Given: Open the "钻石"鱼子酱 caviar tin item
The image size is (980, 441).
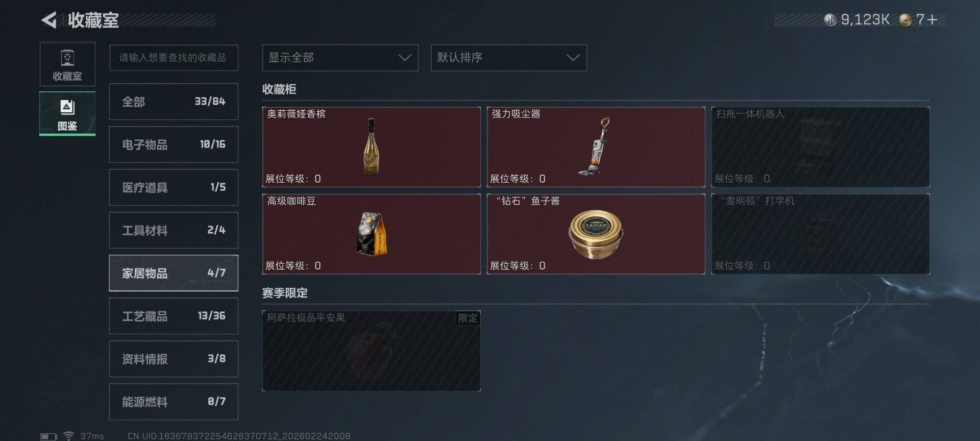Looking at the screenshot, I should pyautogui.click(x=596, y=234).
